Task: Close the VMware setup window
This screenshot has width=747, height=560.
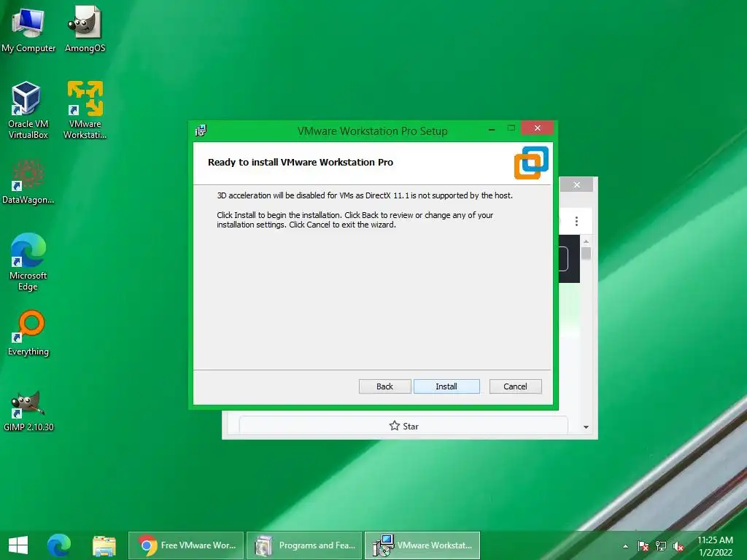Action: pyautogui.click(x=538, y=128)
